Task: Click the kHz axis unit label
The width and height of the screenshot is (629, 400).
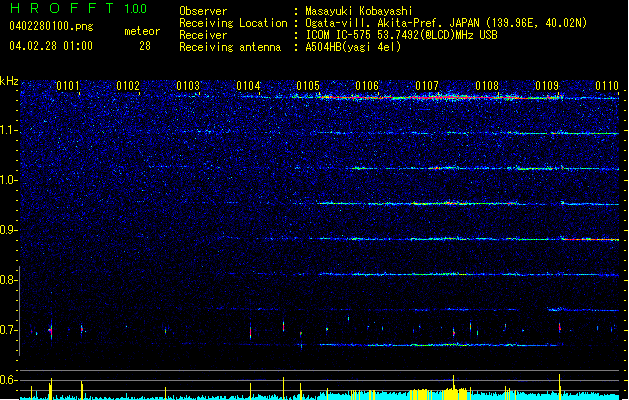Action: coord(9,81)
